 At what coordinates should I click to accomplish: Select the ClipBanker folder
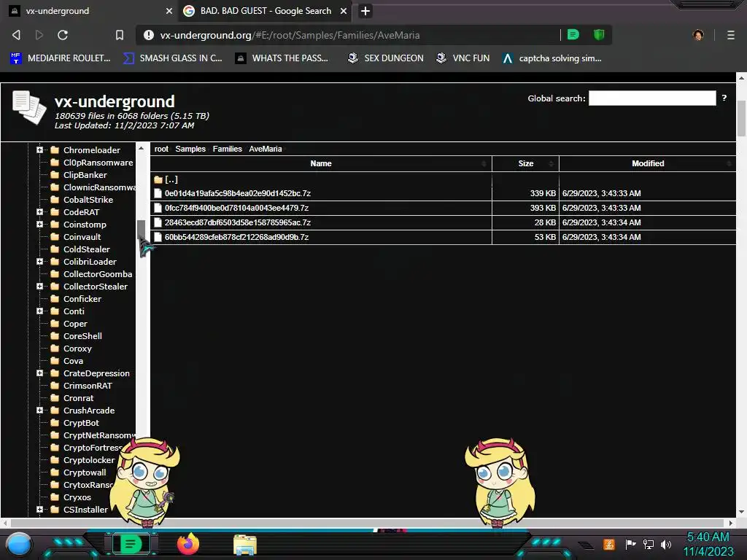click(x=85, y=175)
